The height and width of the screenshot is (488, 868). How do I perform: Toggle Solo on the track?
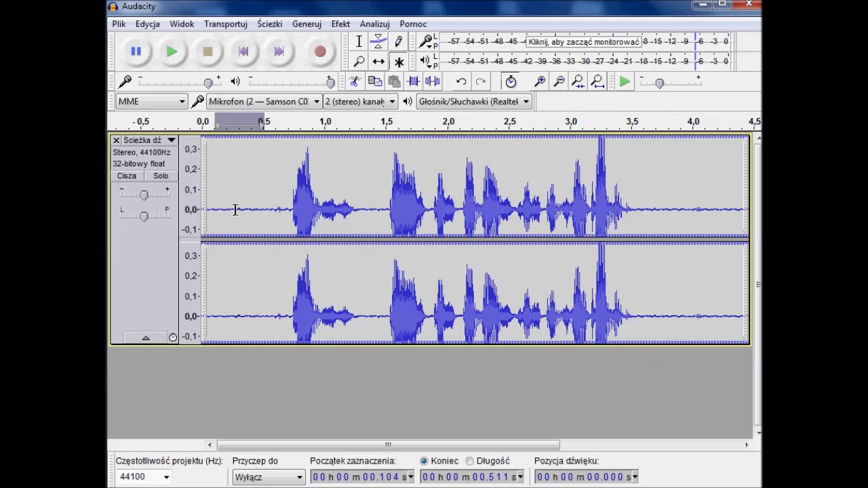click(x=161, y=176)
